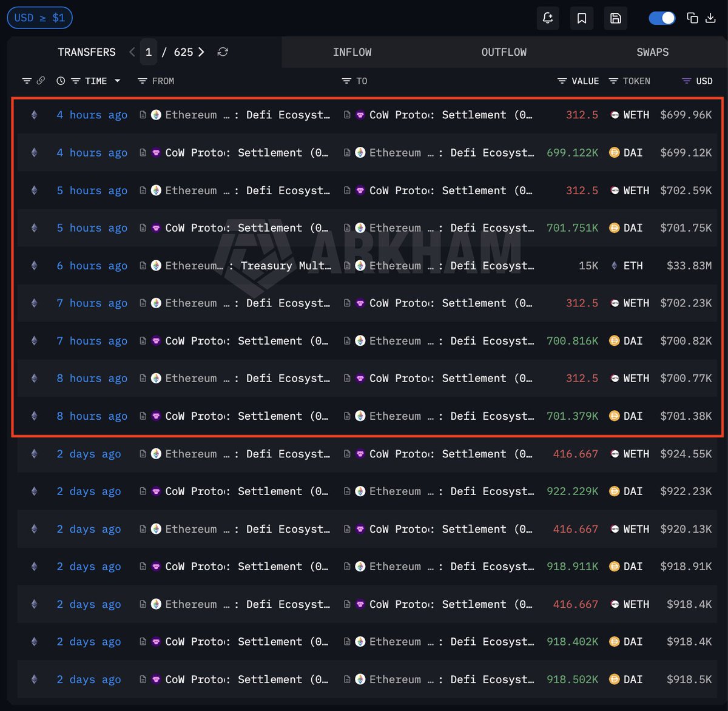Open the SWAPS tab
The height and width of the screenshot is (711, 728).
tap(652, 52)
